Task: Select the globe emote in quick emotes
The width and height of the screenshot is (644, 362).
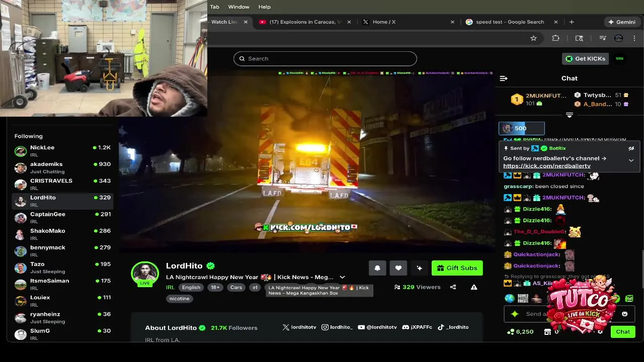Action: click(510, 299)
